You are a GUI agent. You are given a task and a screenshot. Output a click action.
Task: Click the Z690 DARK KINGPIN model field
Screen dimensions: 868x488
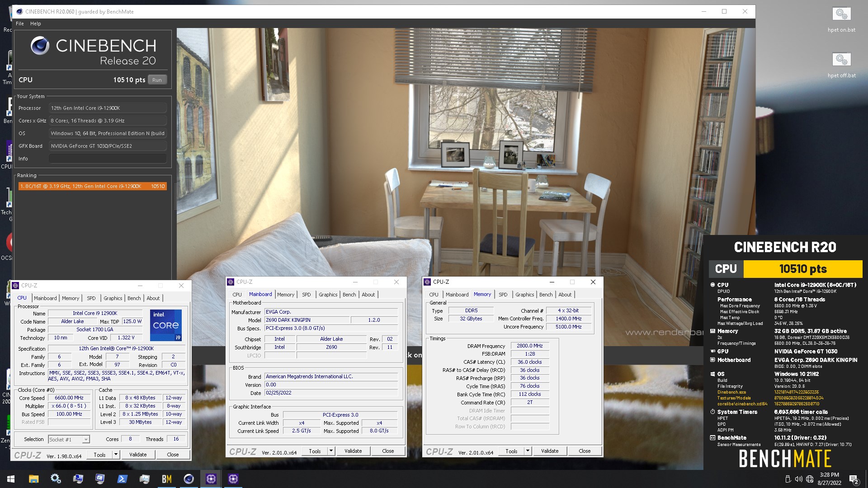[x=307, y=320]
